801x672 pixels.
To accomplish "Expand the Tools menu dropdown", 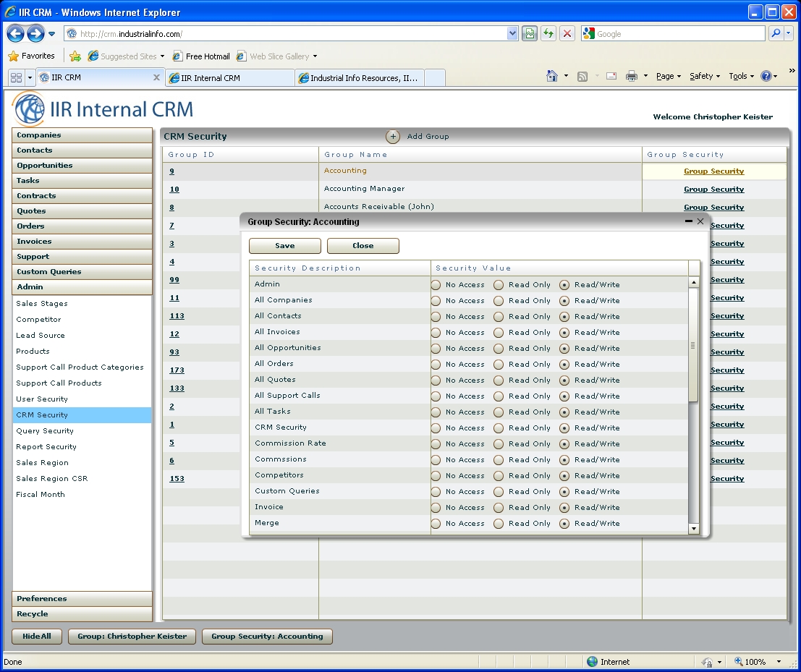I will point(742,76).
